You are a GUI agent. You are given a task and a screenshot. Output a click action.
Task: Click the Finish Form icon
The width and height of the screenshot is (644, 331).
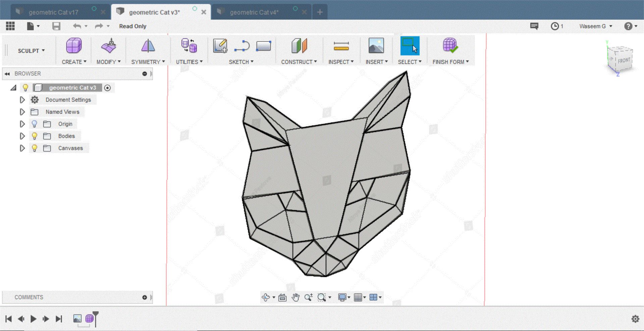(450, 46)
